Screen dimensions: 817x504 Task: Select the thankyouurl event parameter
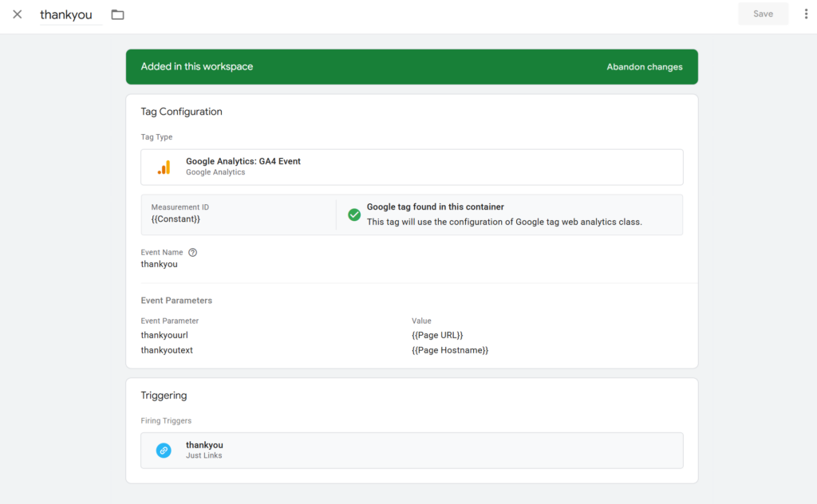pos(164,336)
